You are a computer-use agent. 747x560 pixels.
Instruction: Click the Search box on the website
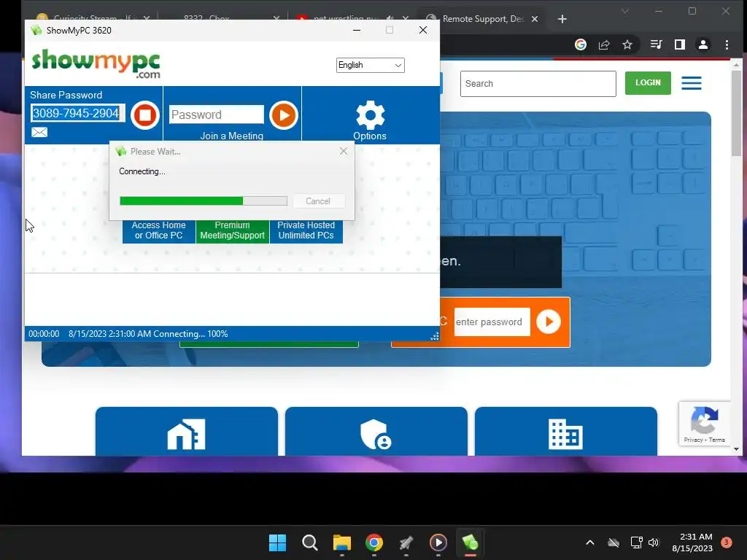538,84
